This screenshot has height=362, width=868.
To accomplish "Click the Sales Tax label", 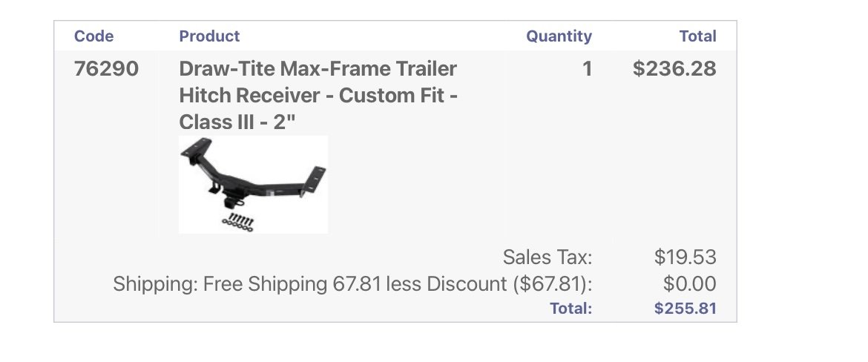I will coord(547,257).
